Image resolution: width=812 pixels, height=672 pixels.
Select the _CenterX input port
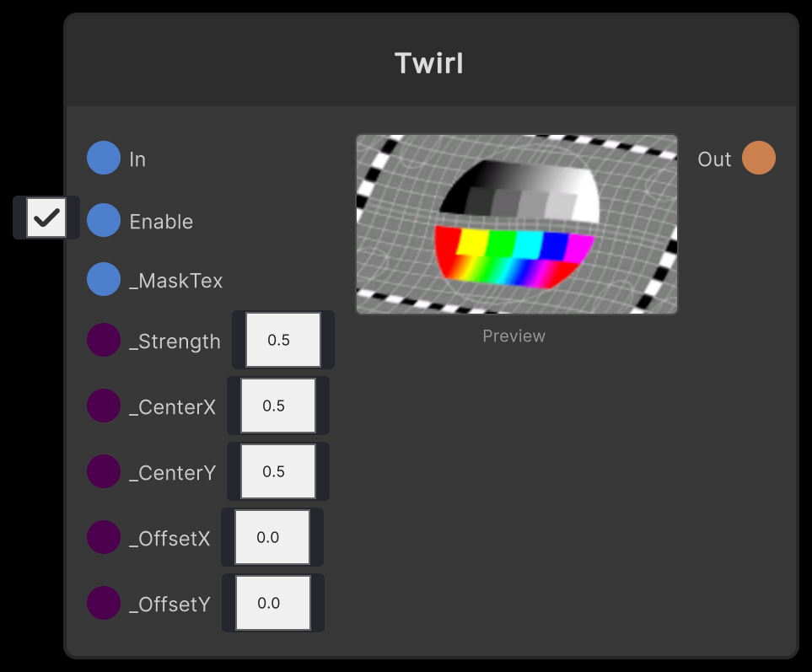coord(103,406)
